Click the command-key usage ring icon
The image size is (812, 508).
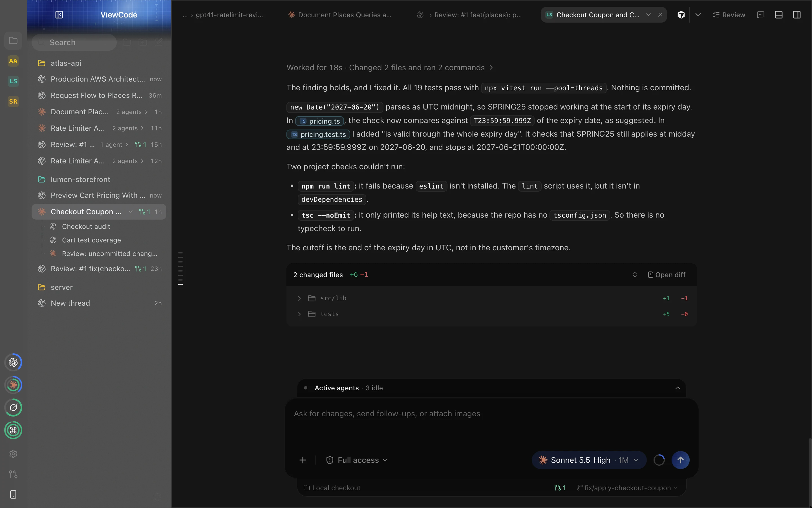[x=13, y=430]
